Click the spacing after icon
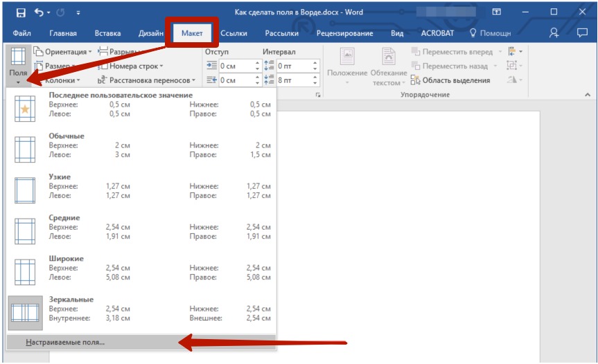598x364 pixels. pos(269,80)
